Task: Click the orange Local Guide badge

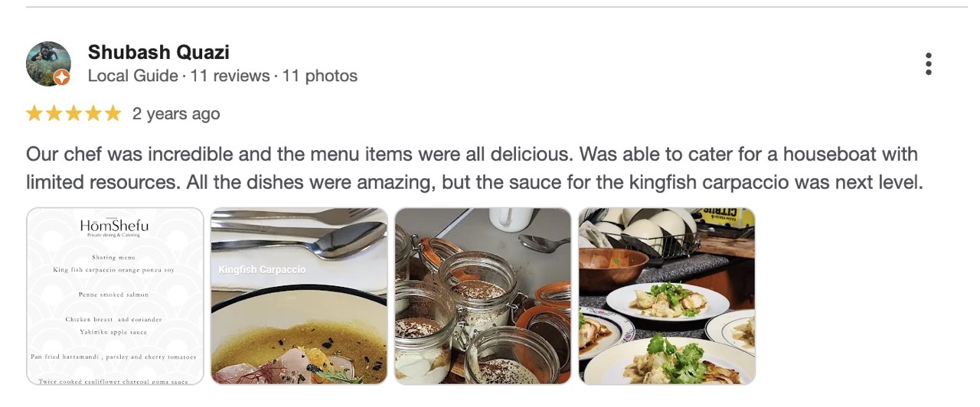Action: coord(62,77)
